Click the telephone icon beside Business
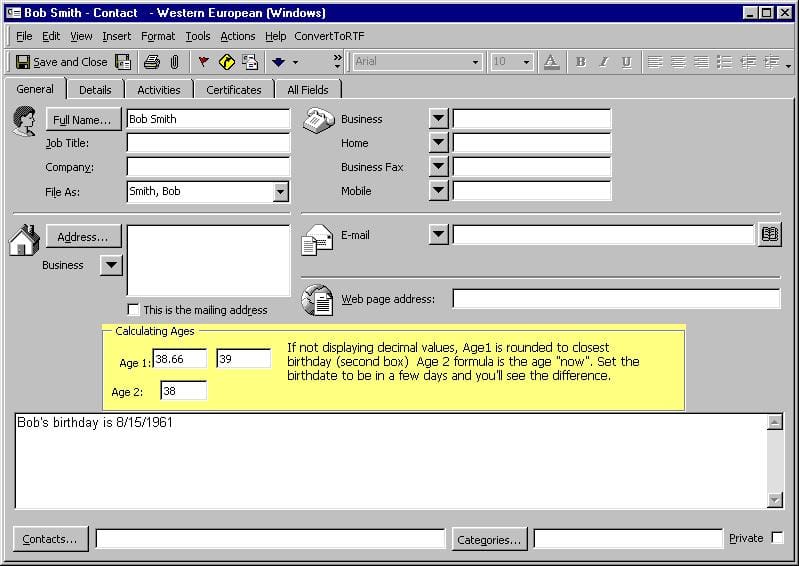799x566 pixels. coord(318,121)
